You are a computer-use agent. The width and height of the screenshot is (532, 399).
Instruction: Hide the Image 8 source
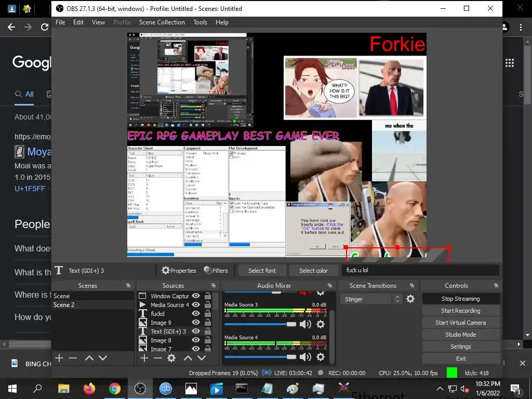[x=196, y=340]
